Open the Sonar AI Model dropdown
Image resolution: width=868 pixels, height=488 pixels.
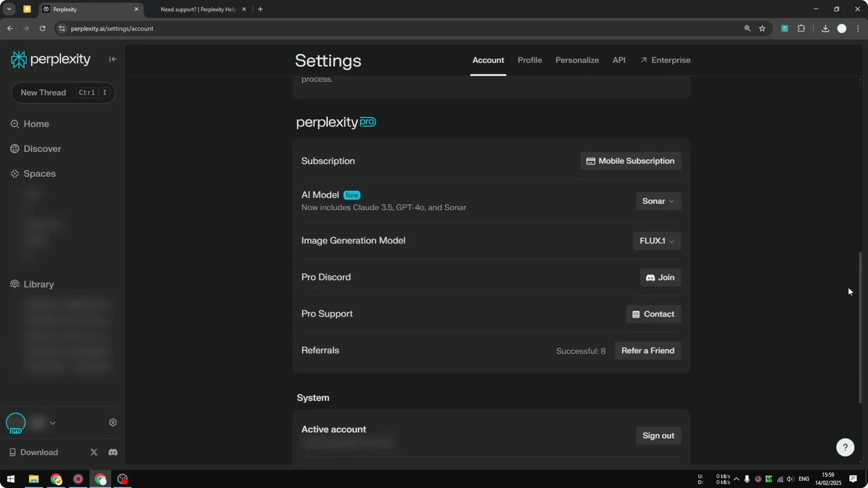click(658, 201)
